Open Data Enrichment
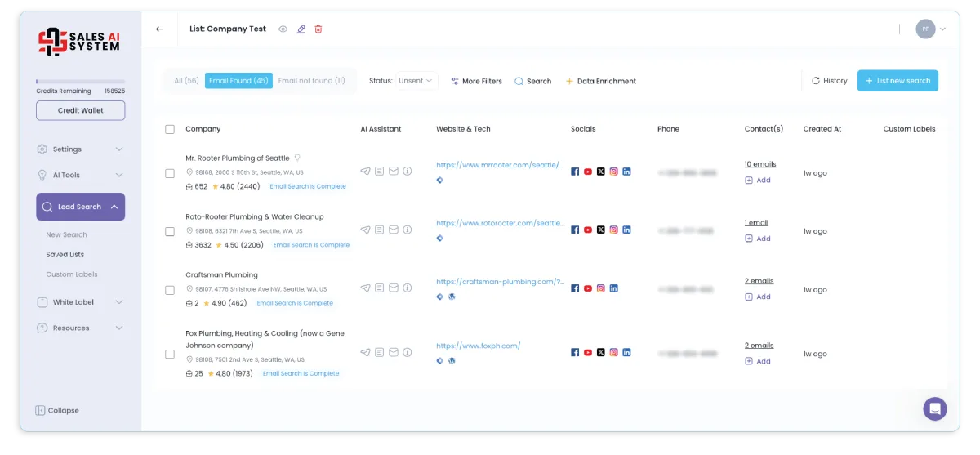 601,81
